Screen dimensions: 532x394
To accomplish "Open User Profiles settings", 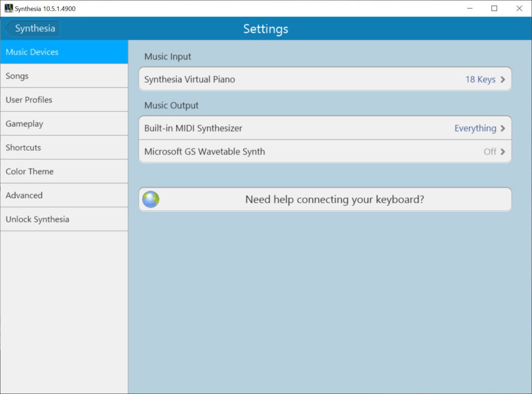I will click(x=64, y=100).
